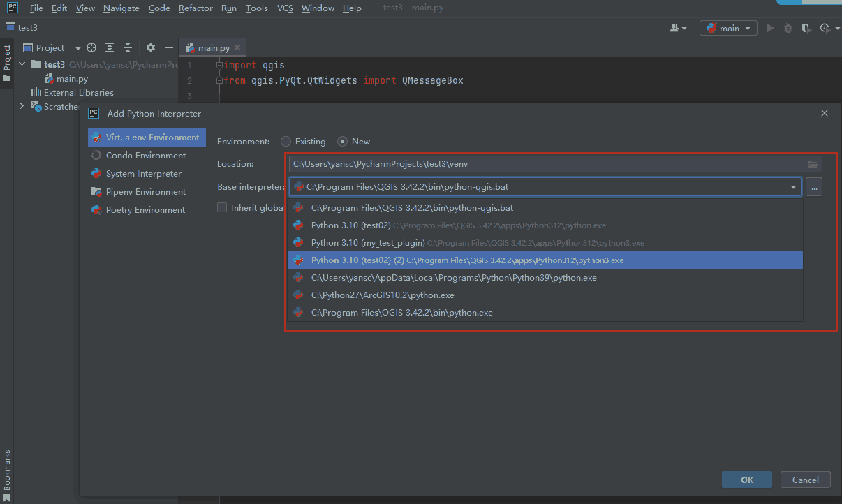Select the Existing environment radio button
The image size is (842, 504).
point(286,141)
